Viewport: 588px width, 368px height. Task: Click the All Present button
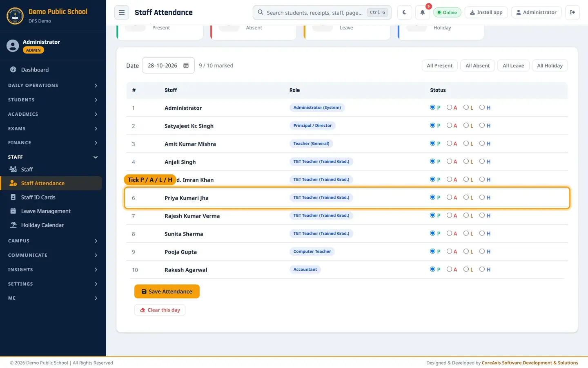[x=439, y=65]
